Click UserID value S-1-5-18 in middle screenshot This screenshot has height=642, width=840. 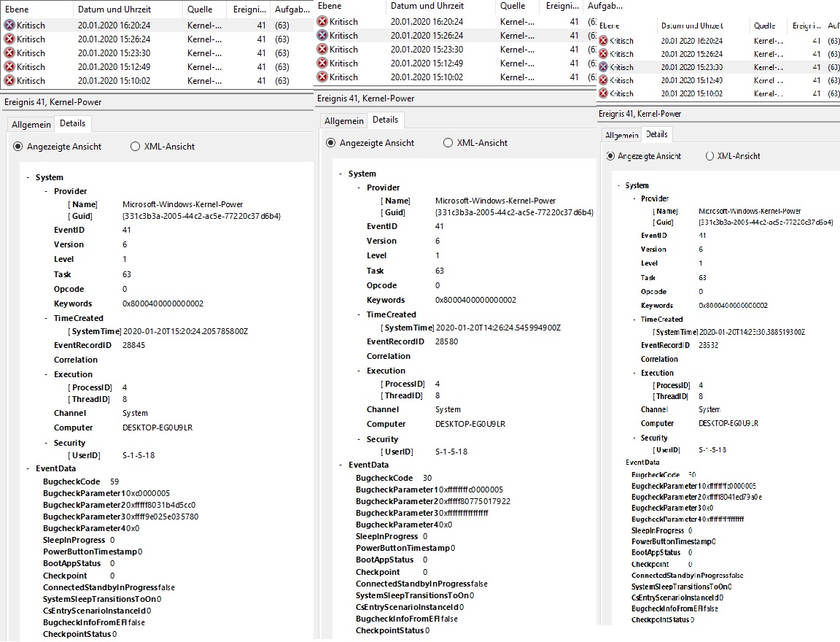[451, 452]
